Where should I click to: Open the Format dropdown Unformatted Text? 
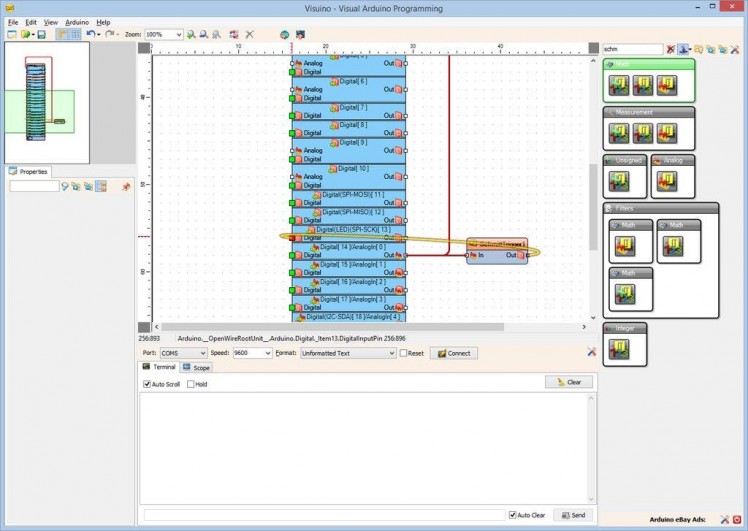[x=348, y=353]
